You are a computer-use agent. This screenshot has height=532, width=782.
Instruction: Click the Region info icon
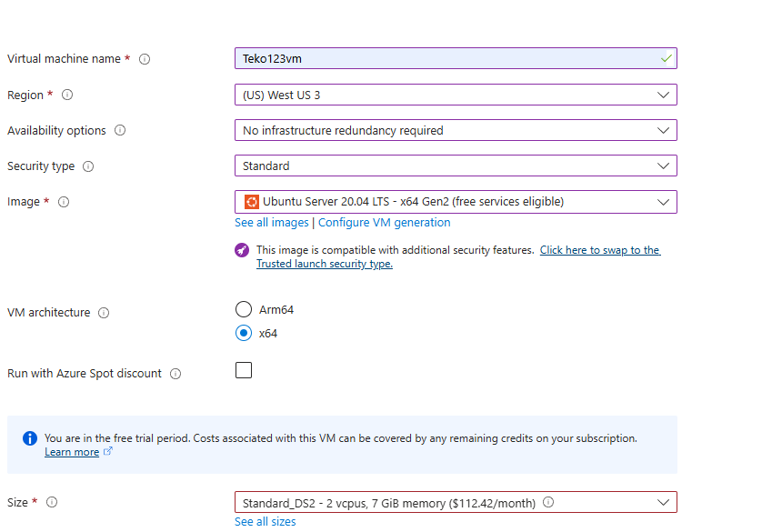(x=67, y=95)
